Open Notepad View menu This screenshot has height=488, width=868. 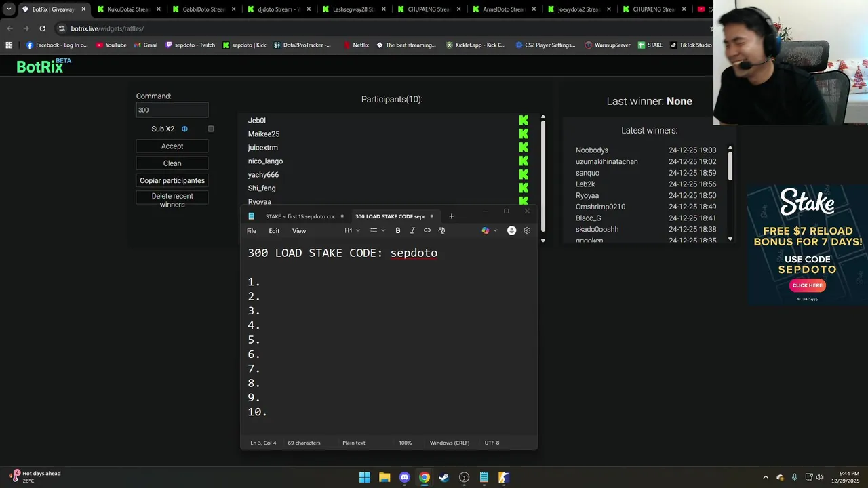click(x=299, y=231)
